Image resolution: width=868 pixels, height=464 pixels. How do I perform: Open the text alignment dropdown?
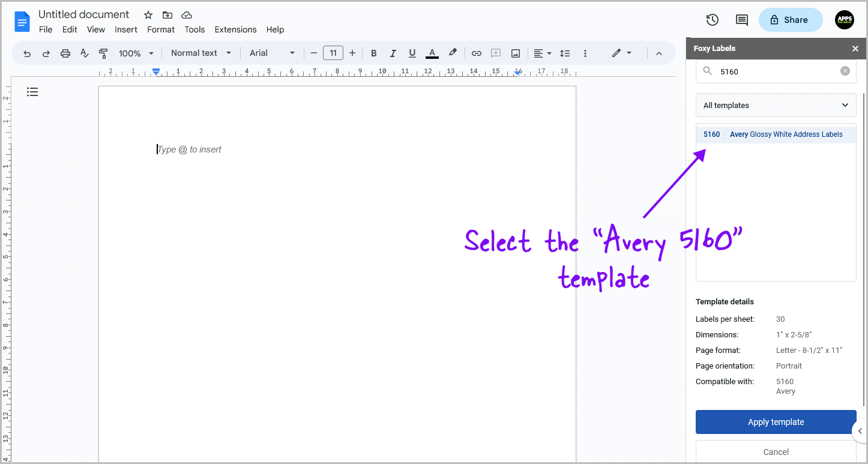[x=543, y=53]
